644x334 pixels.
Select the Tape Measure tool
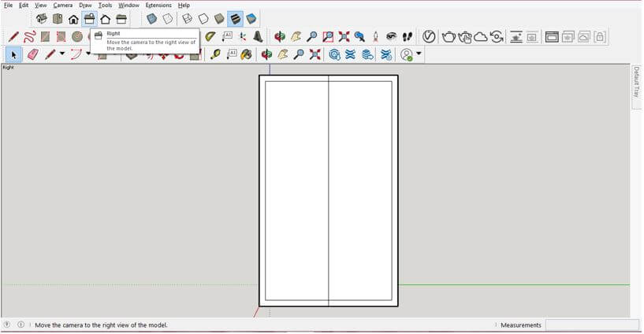tap(215, 54)
